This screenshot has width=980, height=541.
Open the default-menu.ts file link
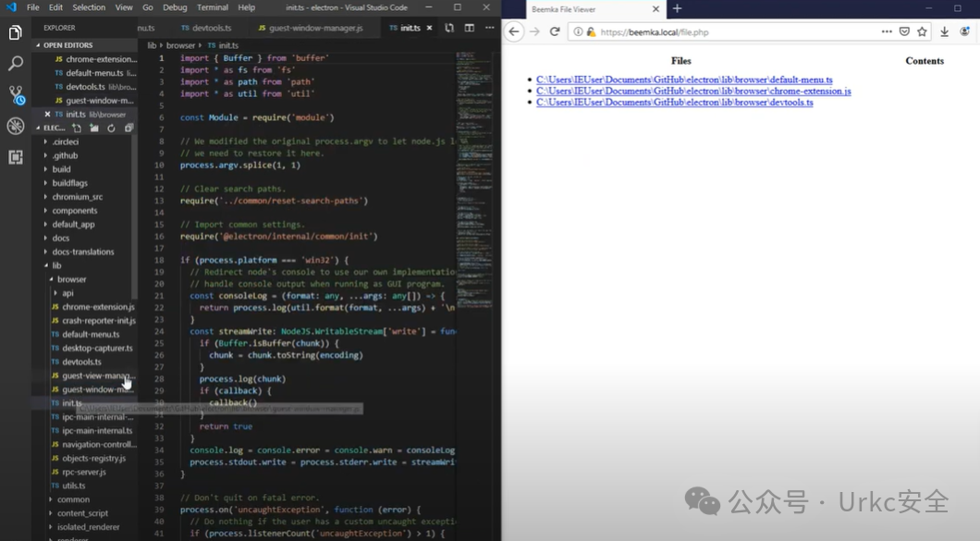coord(684,80)
